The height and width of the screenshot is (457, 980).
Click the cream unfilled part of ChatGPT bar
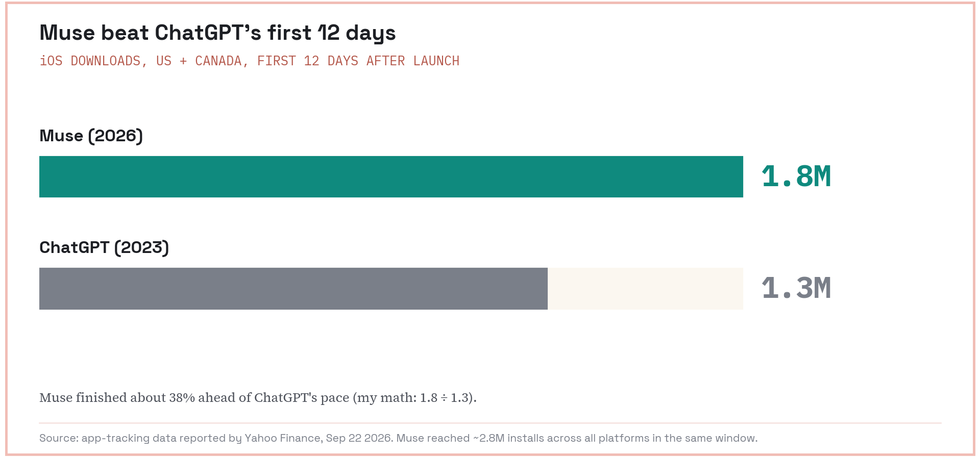(x=645, y=289)
